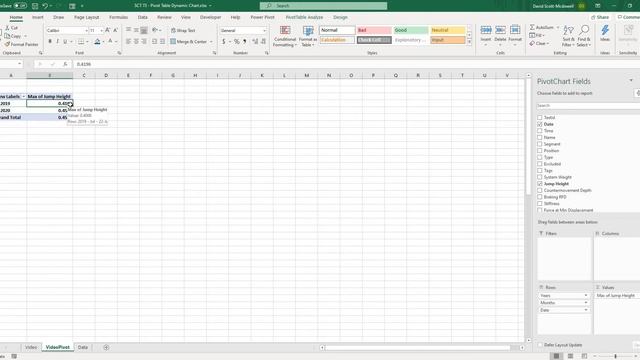Open Find & Select magnifier menu

tap(584, 36)
